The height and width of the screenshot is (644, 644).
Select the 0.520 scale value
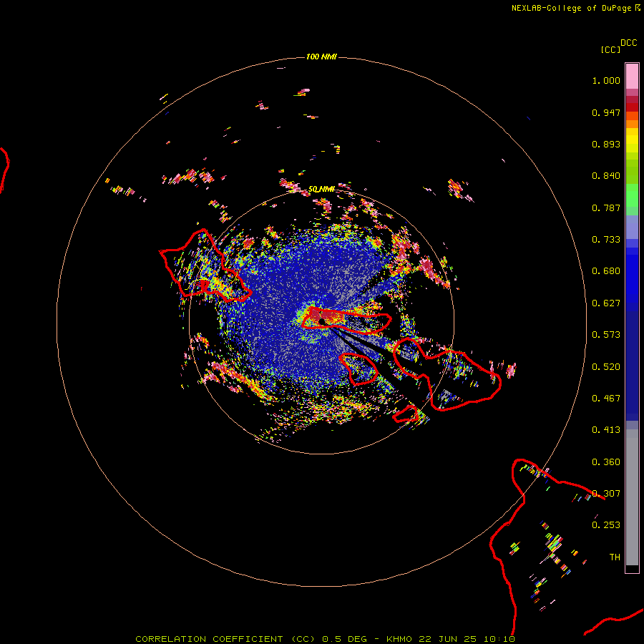pyautogui.click(x=606, y=367)
